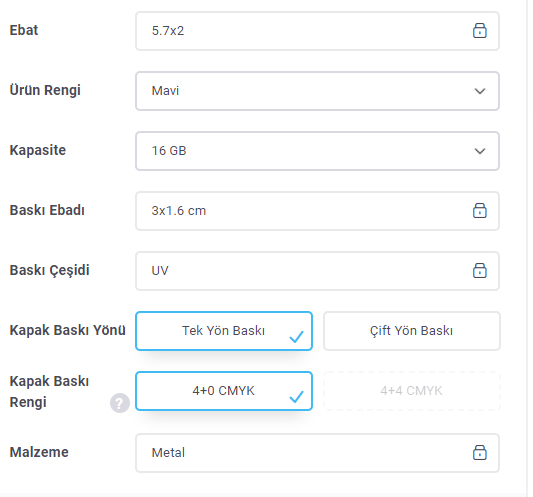
Task: Click the Kapasite label text
Action: (x=38, y=150)
